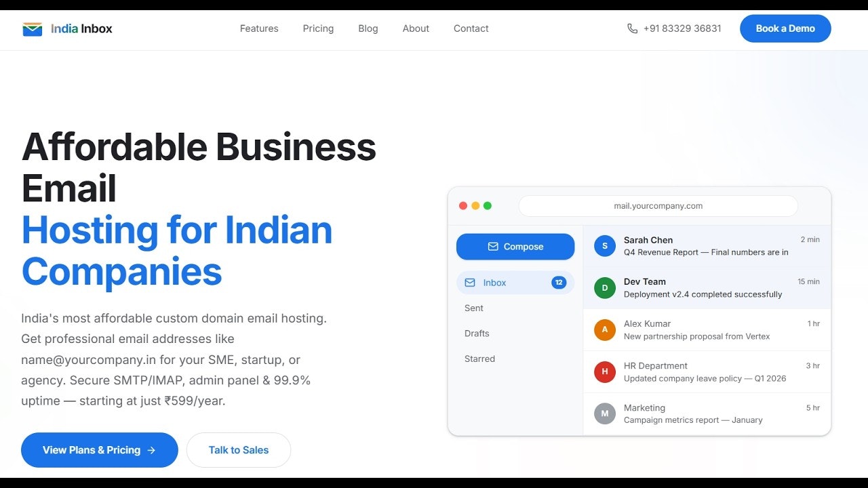Select the Inbox folder label
This screenshot has height=488, width=868.
[495, 283]
